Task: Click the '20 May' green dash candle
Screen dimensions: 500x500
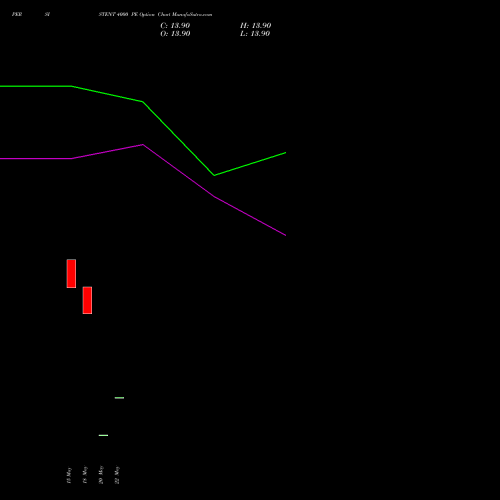Action: [103, 435]
